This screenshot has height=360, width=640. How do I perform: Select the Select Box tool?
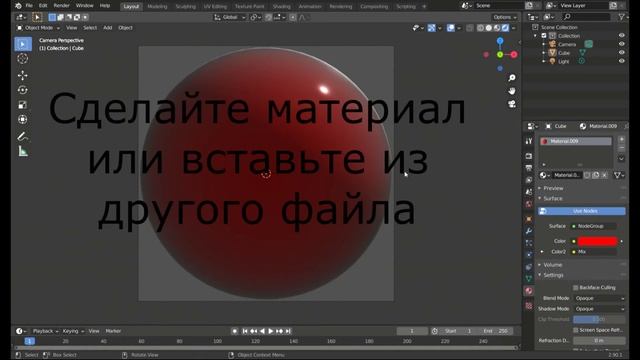point(23,44)
